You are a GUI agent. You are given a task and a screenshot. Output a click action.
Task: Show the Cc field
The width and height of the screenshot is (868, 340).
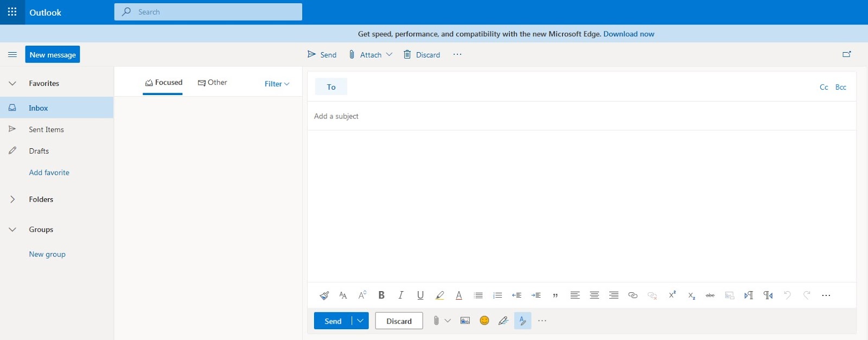coord(824,87)
